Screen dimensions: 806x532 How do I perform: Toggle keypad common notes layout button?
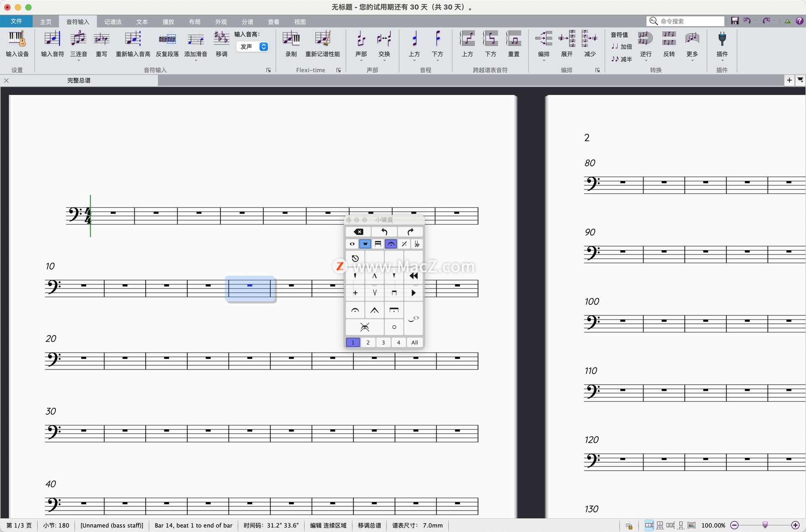pos(352,244)
